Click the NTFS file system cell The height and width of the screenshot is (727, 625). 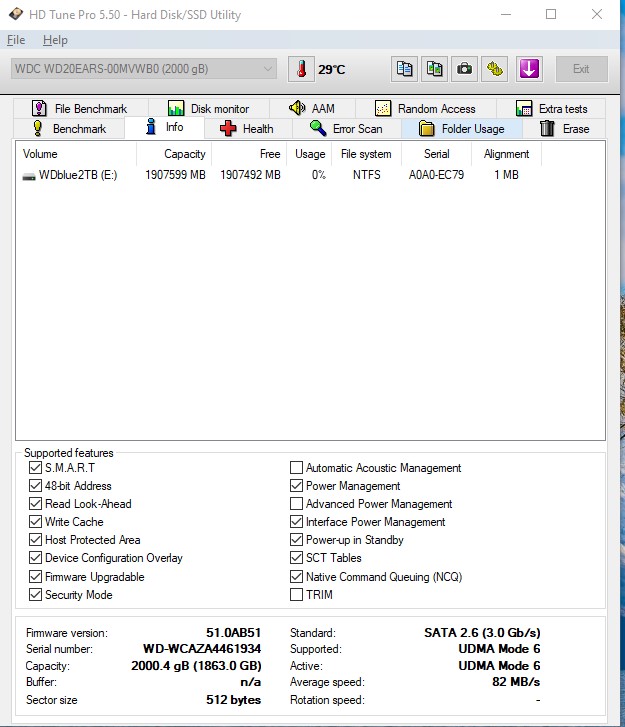pyautogui.click(x=366, y=175)
